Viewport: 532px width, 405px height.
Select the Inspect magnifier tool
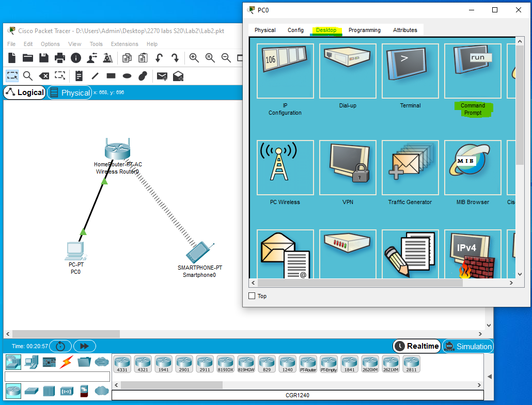tap(28, 76)
